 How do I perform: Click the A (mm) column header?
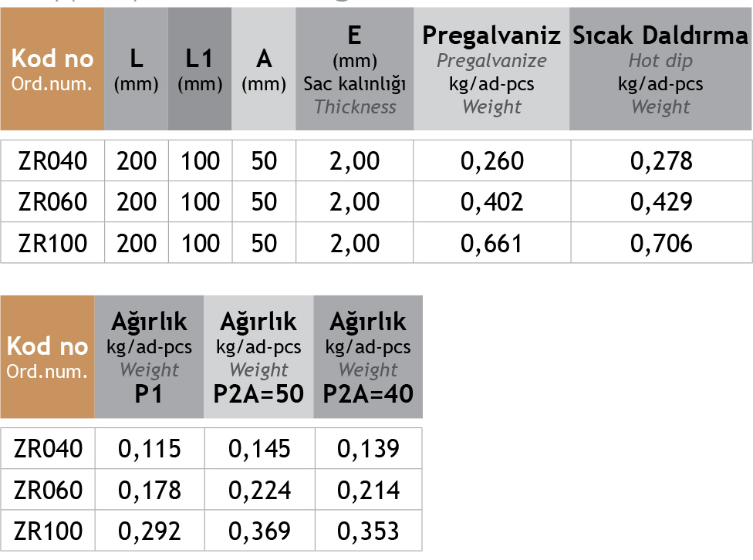(x=264, y=71)
